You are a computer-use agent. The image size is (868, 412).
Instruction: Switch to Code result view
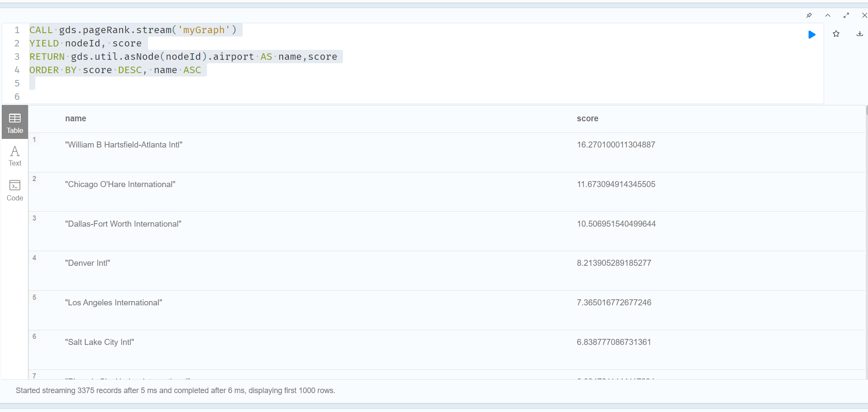click(x=15, y=191)
